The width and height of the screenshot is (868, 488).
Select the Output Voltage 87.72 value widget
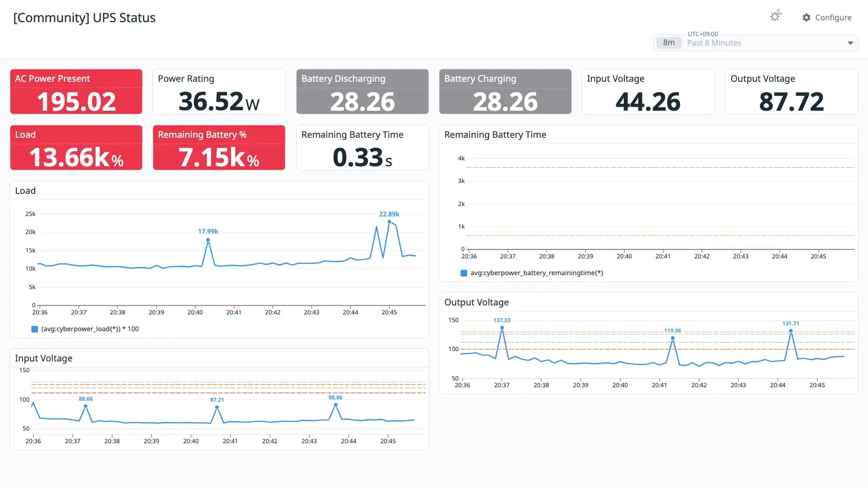(792, 91)
